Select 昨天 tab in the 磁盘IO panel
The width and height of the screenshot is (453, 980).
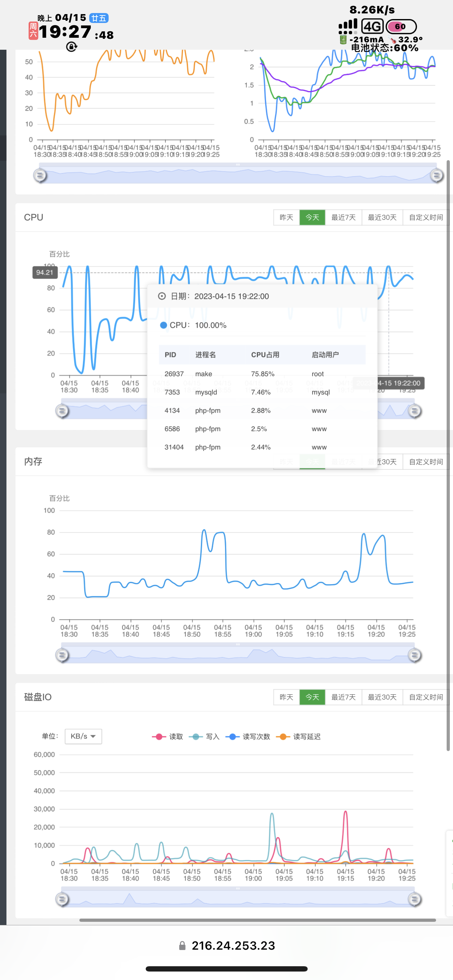click(286, 697)
